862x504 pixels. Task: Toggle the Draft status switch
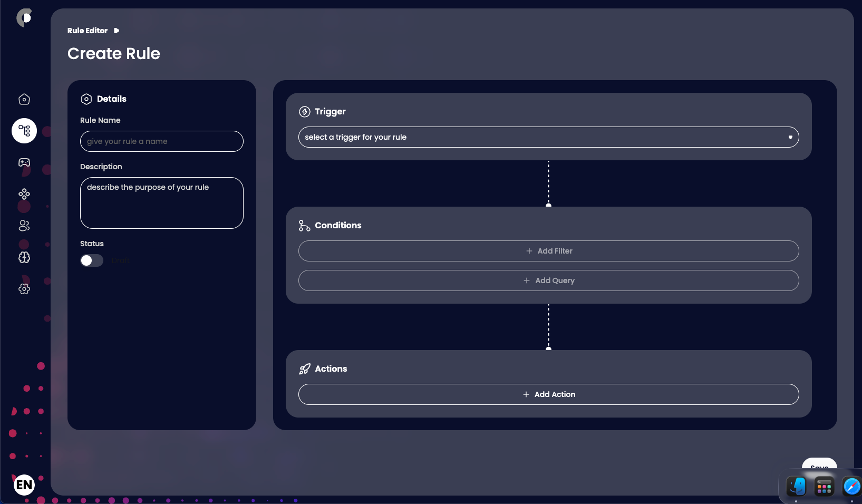click(x=91, y=260)
